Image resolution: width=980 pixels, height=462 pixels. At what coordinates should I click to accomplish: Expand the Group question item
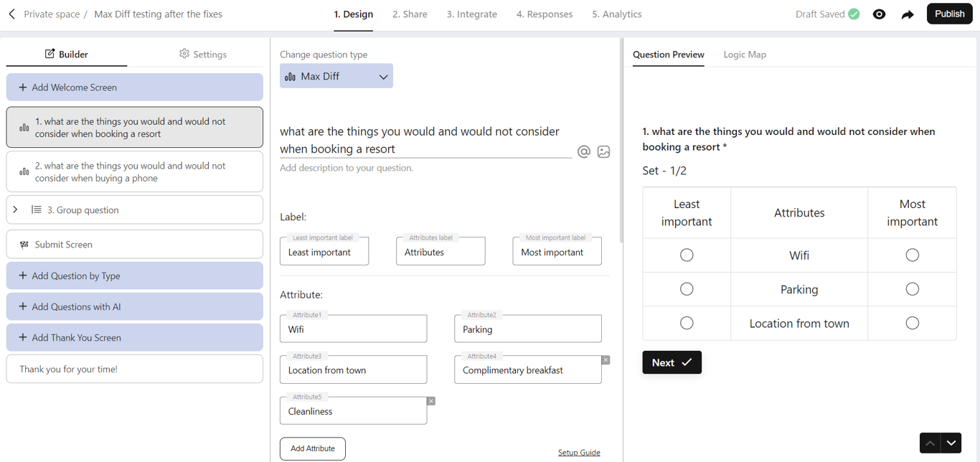[16, 210]
